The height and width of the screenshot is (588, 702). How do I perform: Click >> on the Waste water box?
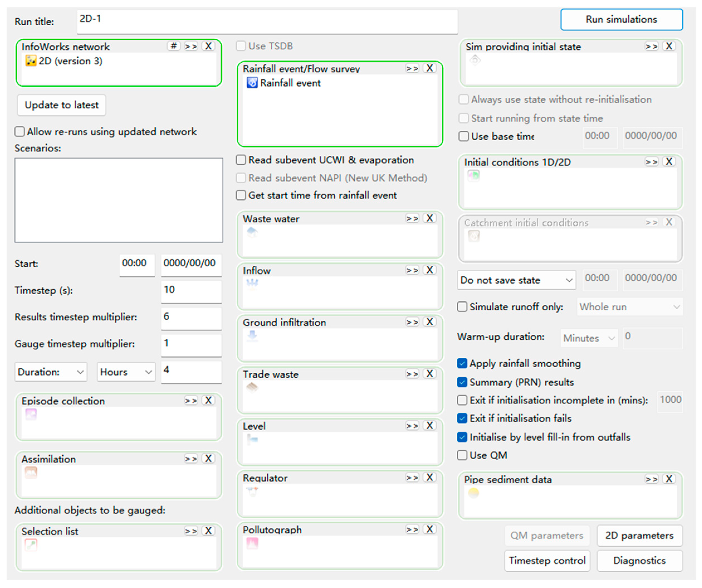click(412, 218)
